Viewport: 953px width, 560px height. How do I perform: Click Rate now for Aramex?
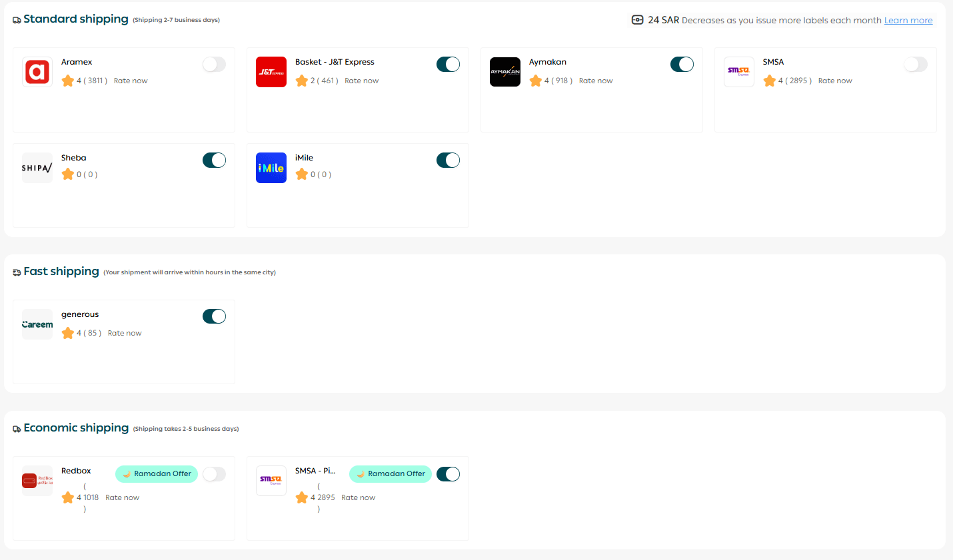(x=131, y=81)
